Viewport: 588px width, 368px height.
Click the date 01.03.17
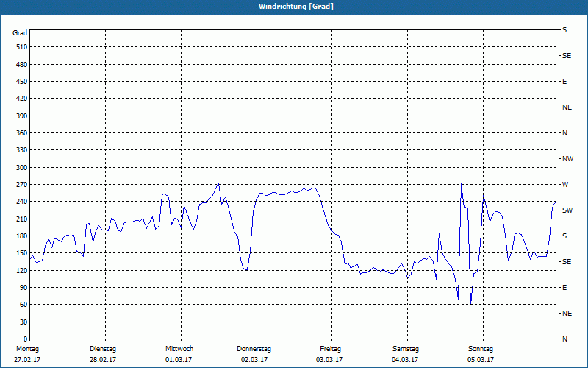[179, 360]
